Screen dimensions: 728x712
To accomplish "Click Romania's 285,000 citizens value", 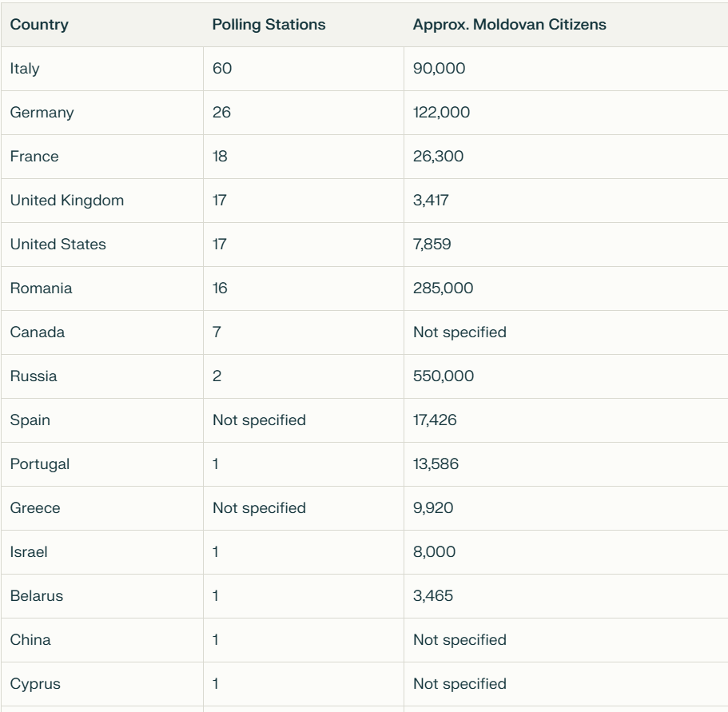I will coord(443,288).
